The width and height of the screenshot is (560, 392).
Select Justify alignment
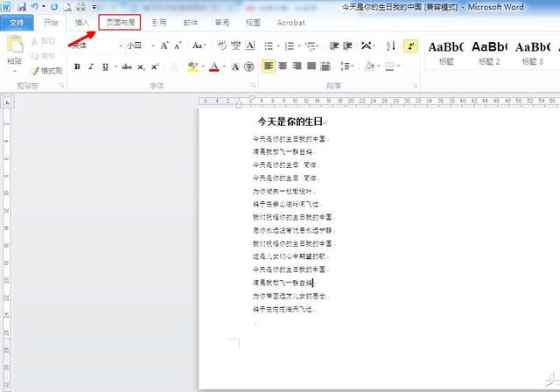[311, 66]
